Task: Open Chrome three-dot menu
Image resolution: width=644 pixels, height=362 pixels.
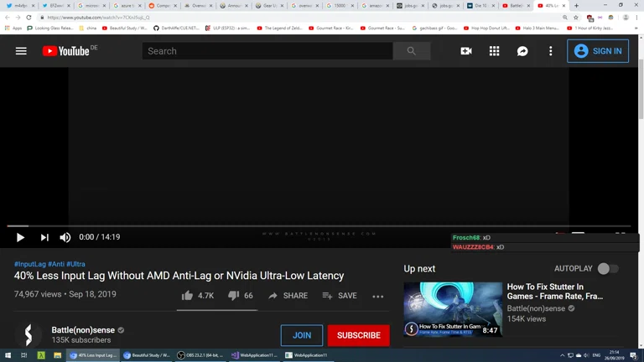Action: (x=636, y=18)
